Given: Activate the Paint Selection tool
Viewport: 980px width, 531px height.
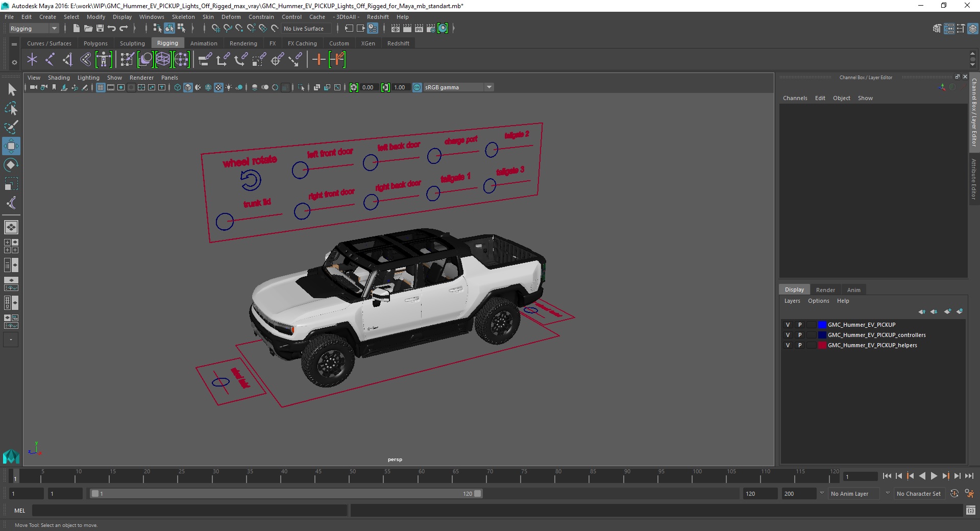Looking at the screenshot, I should coord(11,127).
